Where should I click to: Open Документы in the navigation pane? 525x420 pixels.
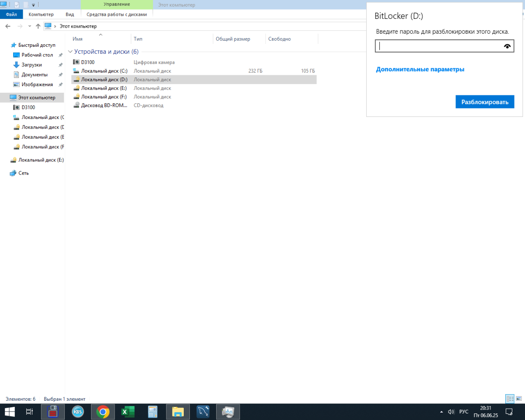(35, 75)
